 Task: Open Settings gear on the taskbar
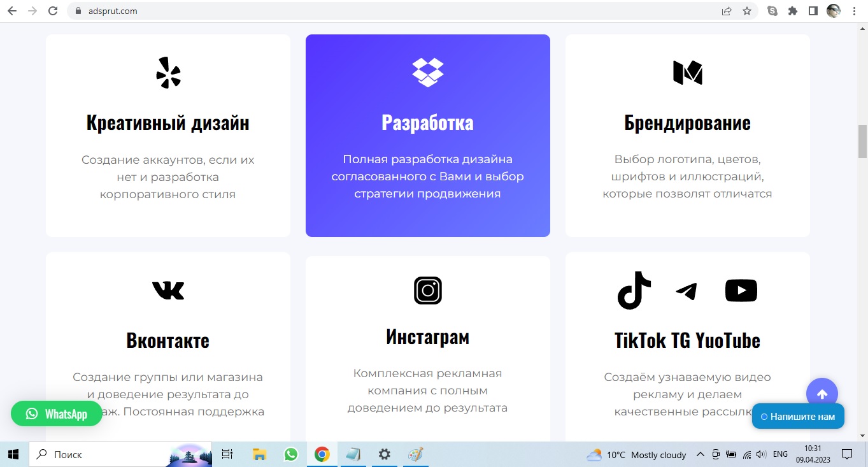coord(384,454)
